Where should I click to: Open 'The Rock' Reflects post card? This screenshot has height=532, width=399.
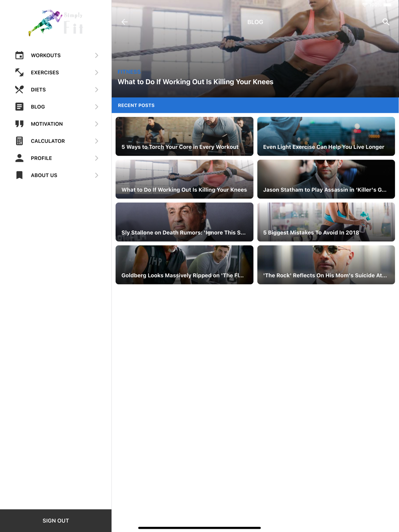(326, 265)
